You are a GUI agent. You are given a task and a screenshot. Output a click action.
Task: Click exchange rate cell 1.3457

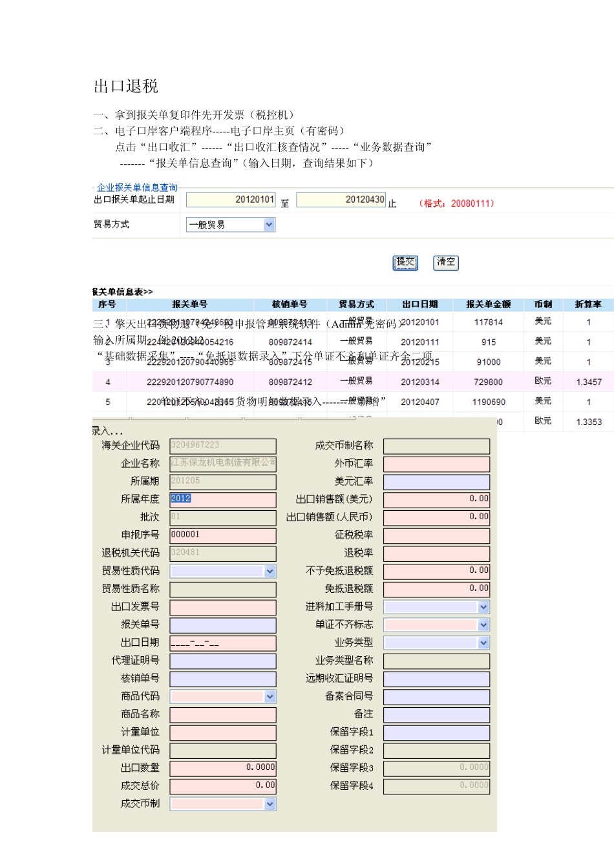coord(589,382)
